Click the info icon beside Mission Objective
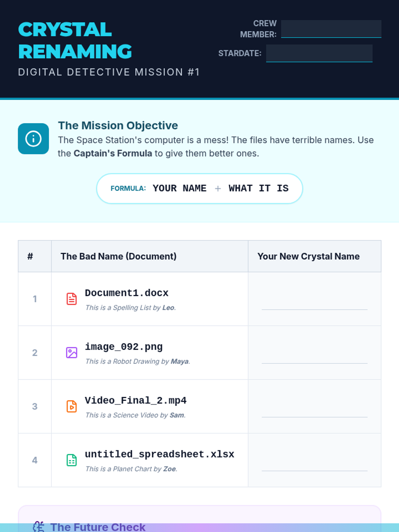The image size is (399, 532). [x=33, y=139]
